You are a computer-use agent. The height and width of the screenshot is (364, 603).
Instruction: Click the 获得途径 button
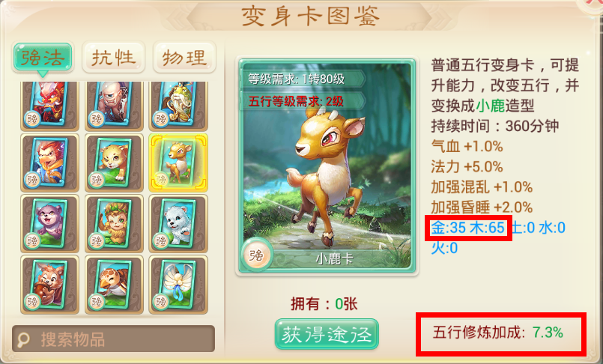327,334
